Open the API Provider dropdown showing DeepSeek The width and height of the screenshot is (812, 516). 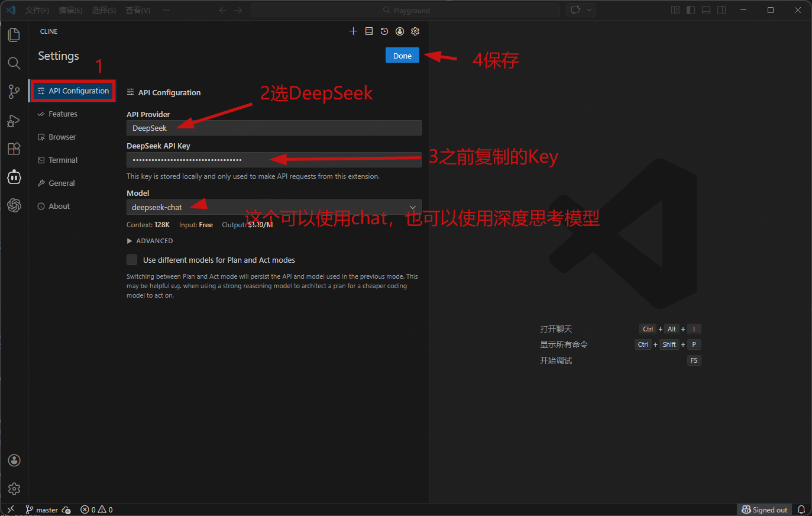[x=274, y=128]
